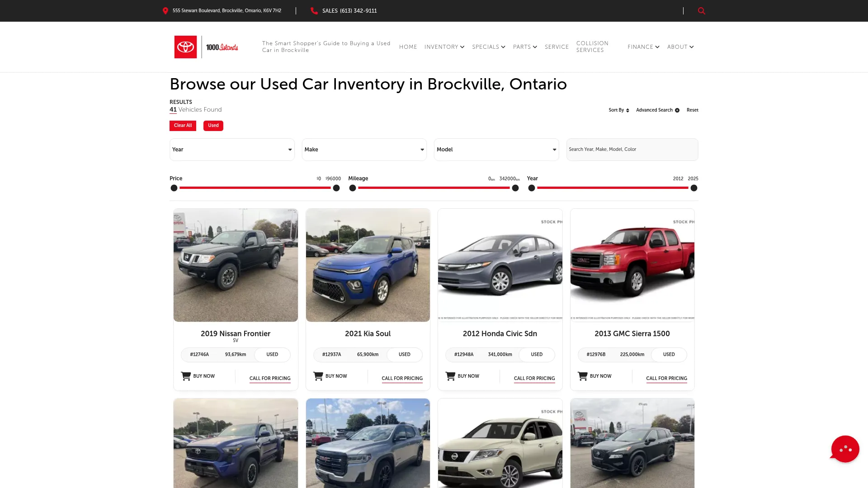Click the 2012 Honda Civic Sdn title
868x488 pixels.
click(500, 333)
